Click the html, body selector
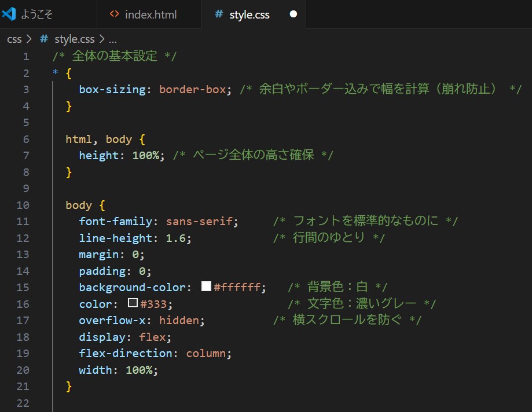This screenshot has height=412, width=532. coord(99,139)
